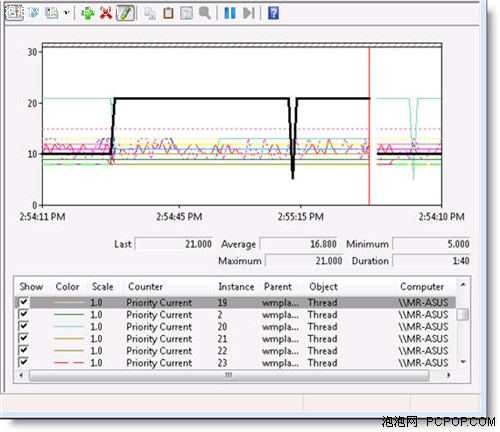The height and width of the screenshot is (432, 500).
Task: Open the Change Graph Type dropdown arrow
Action: (67, 13)
